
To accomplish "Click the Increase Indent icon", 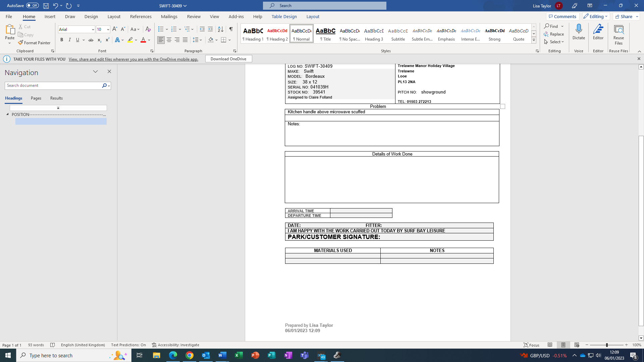I will coord(210,29).
